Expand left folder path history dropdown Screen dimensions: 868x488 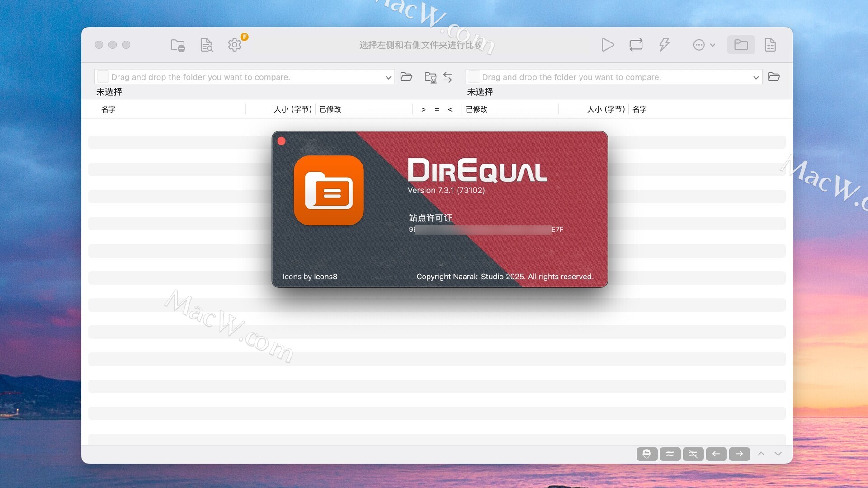[388, 77]
